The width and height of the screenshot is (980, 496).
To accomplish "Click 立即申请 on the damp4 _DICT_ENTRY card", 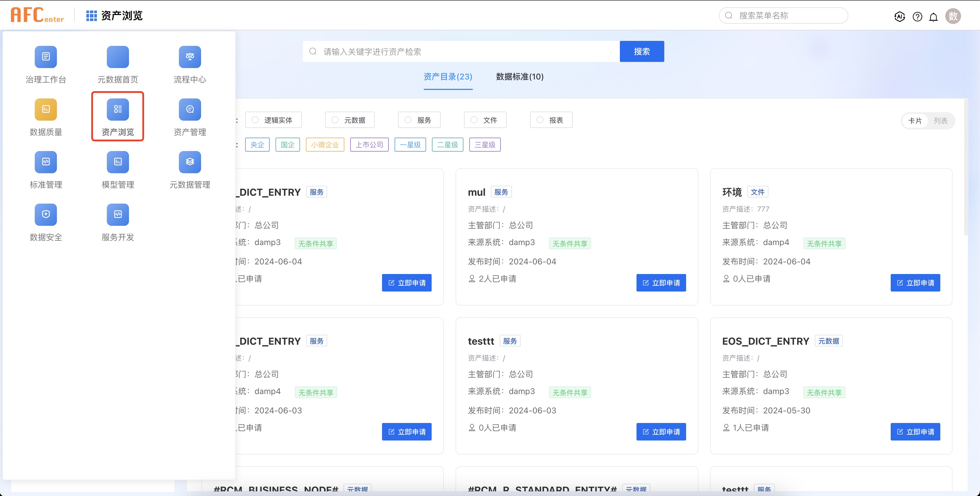I will (x=406, y=432).
